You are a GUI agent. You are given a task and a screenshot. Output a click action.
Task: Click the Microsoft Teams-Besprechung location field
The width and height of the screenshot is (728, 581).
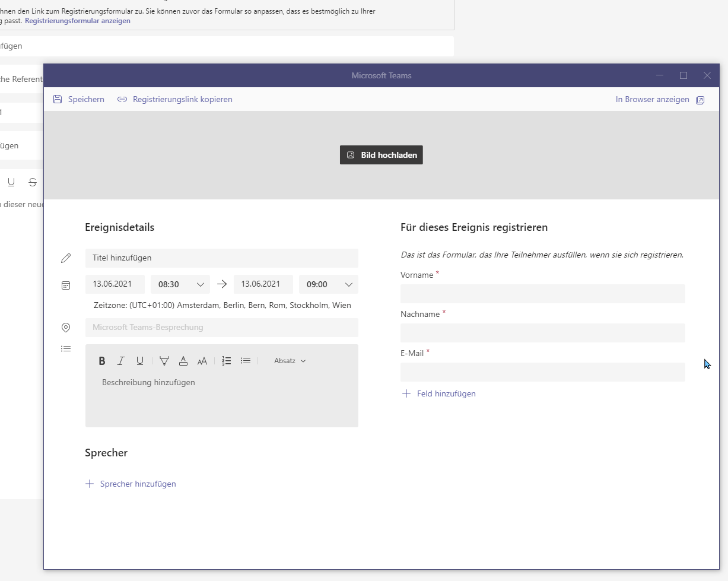coord(222,328)
